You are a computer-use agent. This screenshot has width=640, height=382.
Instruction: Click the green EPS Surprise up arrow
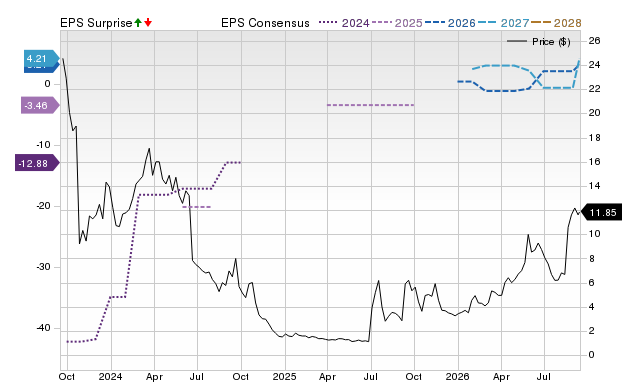[x=138, y=23]
